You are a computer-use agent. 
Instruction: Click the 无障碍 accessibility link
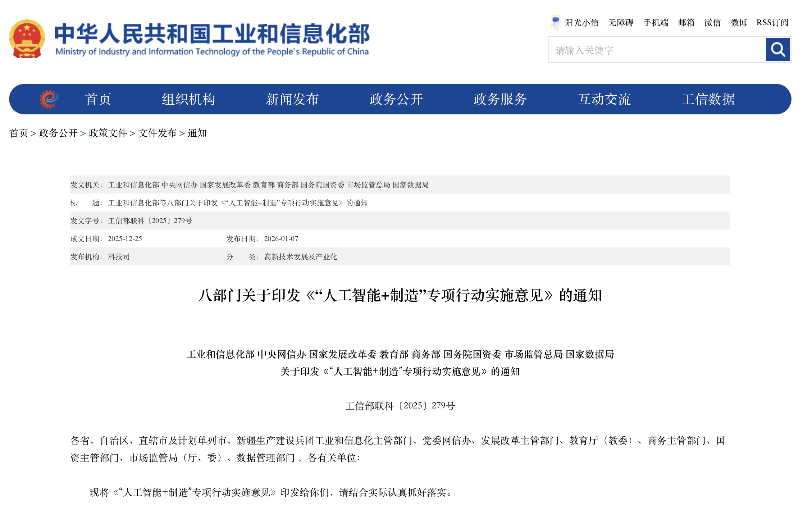[x=621, y=23]
